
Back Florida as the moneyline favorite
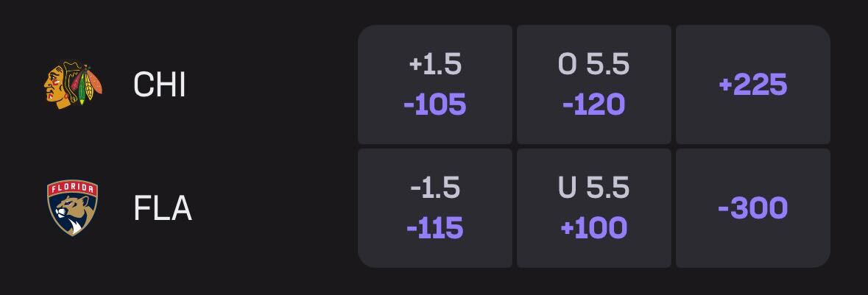click(x=752, y=208)
